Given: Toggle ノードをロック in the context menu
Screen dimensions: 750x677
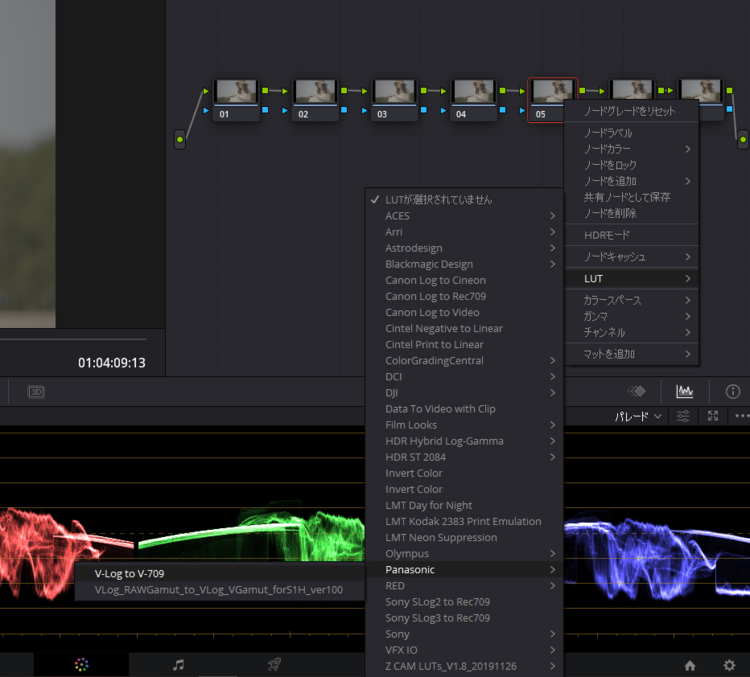Looking at the screenshot, I should tap(610, 165).
